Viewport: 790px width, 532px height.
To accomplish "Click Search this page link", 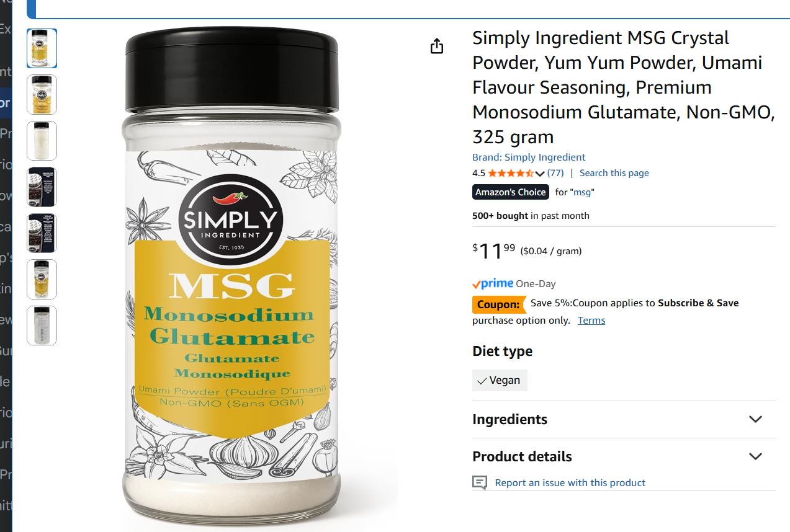I will click(x=614, y=173).
